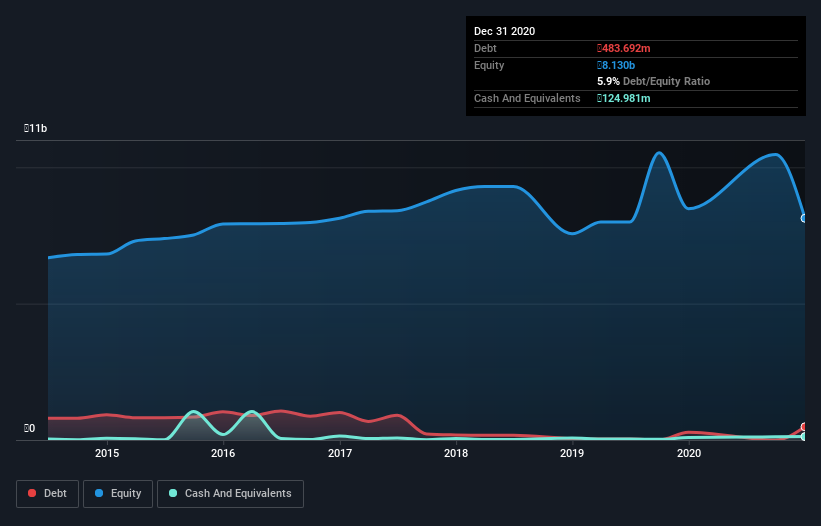Click the 0 y-axis label

click(29, 428)
